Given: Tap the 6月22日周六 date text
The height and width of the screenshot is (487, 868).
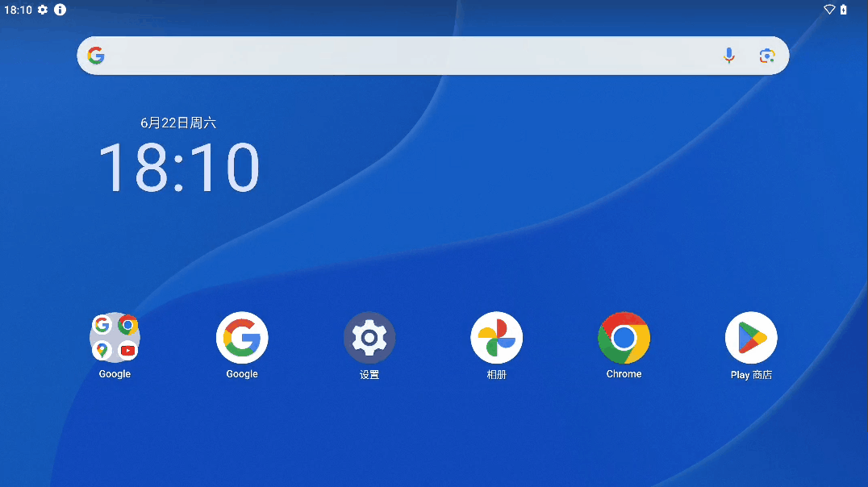Looking at the screenshot, I should tap(178, 123).
